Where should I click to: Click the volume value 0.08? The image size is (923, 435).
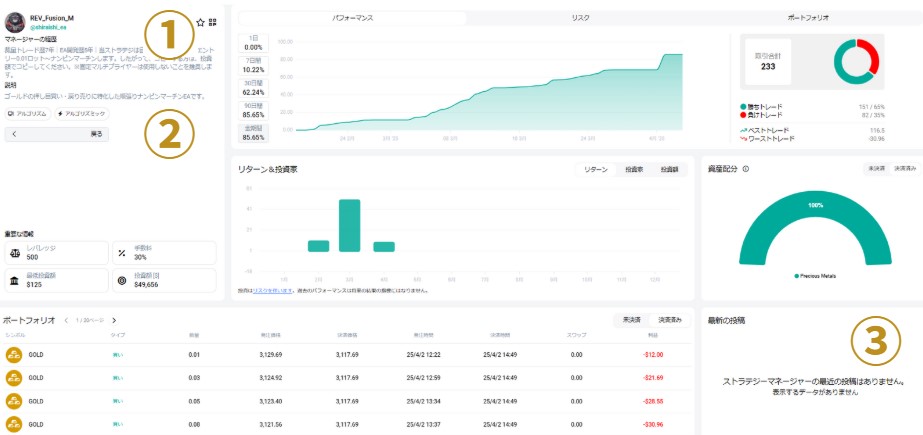point(194,424)
